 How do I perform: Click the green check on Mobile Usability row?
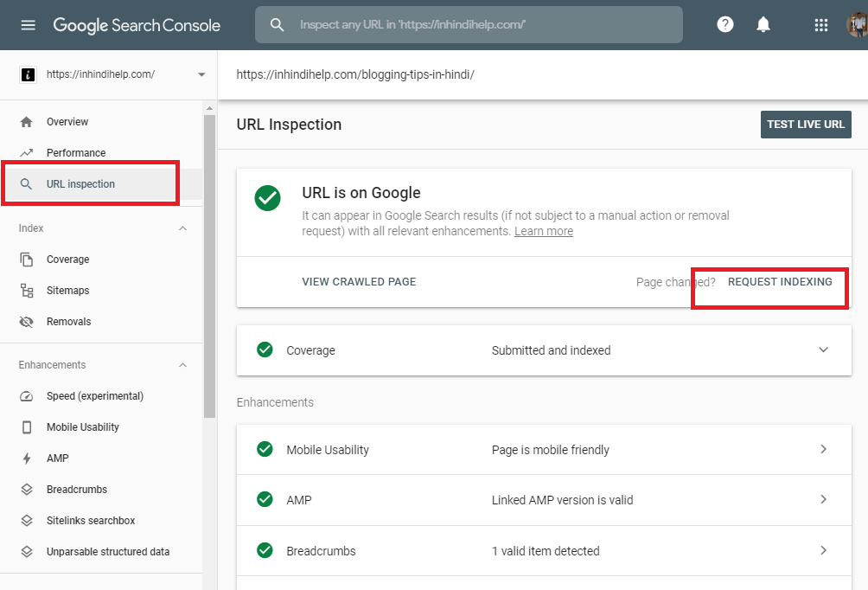(265, 449)
